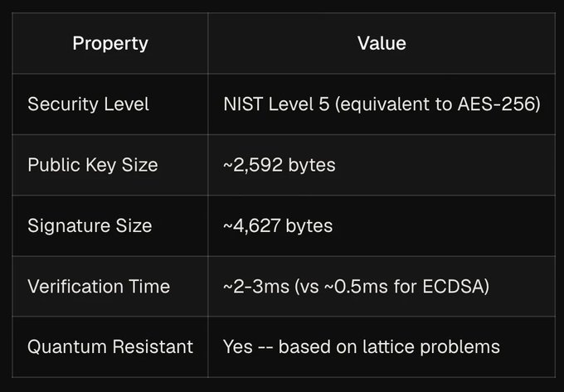The width and height of the screenshot is (564, 392).
Task: Select the Quantum Resistant label
Action: (x=110, y=346)
